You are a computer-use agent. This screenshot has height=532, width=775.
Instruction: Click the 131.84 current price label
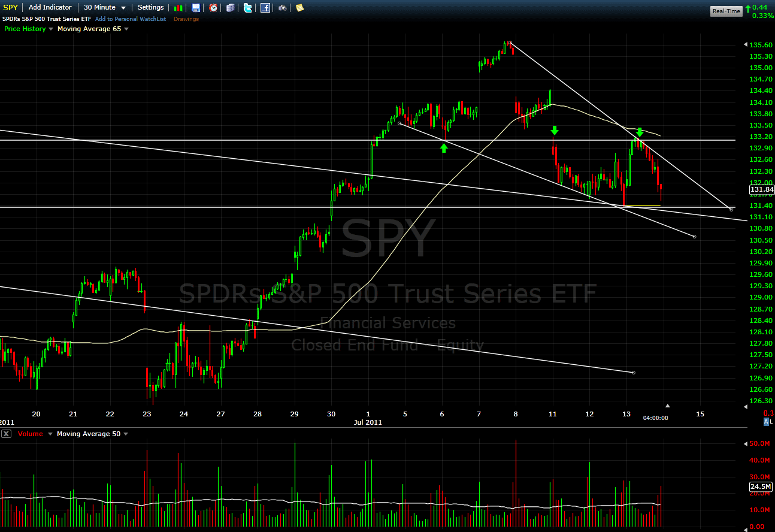762,190
